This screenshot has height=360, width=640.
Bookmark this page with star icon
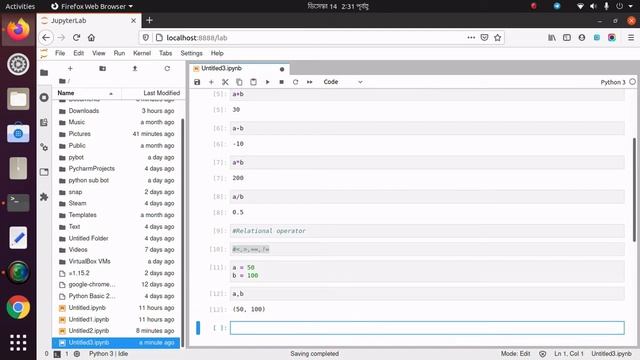[x=498, y=38]
